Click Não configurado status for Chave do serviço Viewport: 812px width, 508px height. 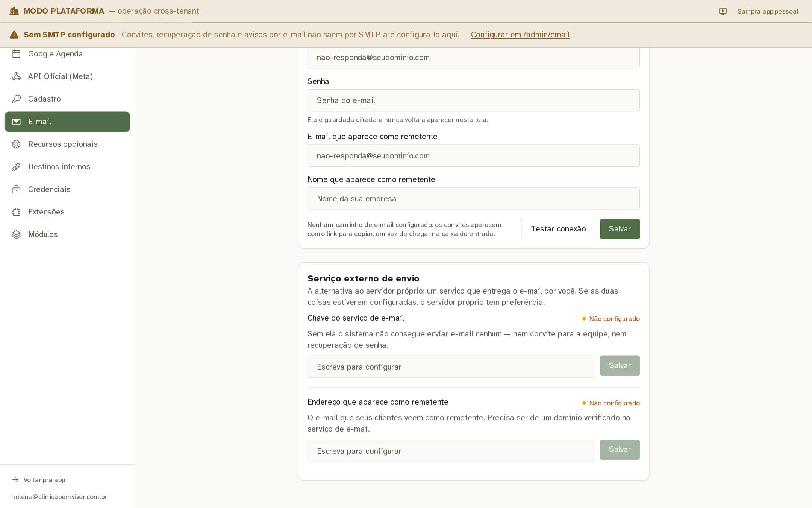[611, 319]
